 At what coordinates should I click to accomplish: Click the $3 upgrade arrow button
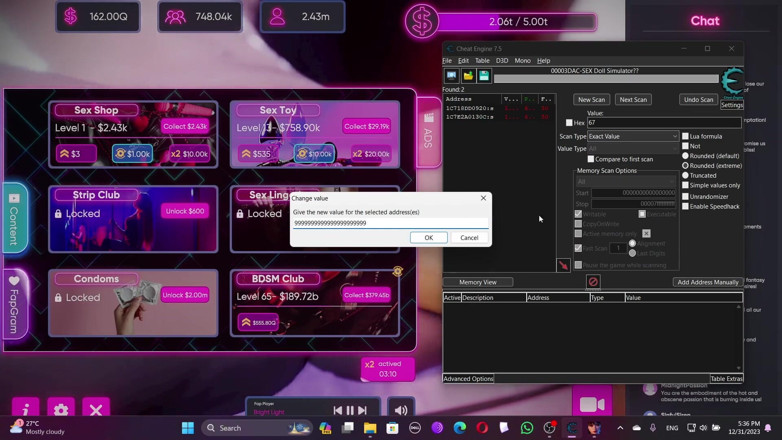point(75,154)
